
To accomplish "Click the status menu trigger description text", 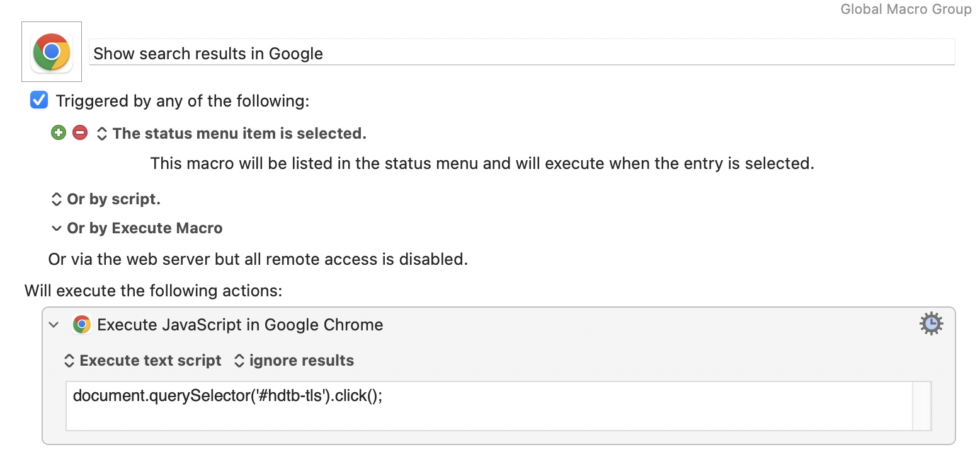I will 482,164.
